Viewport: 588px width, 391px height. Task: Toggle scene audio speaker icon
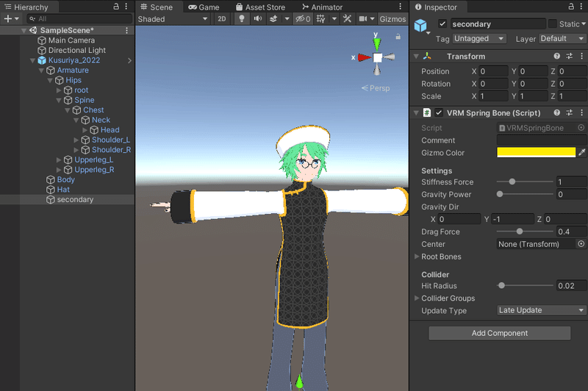(258, 19)
